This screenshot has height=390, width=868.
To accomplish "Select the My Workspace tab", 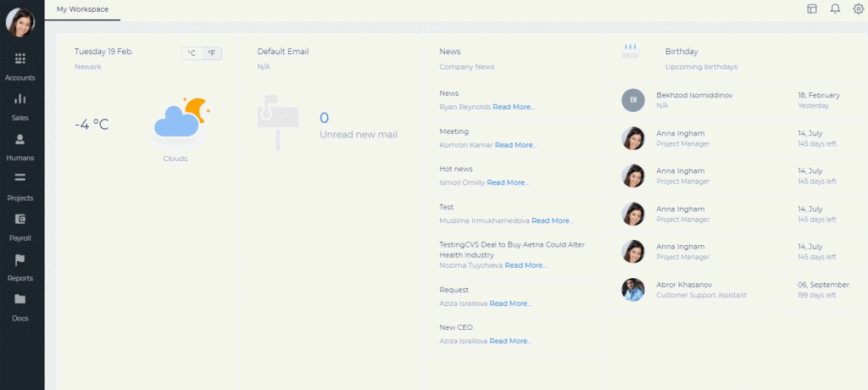I will [x=82, y=9].
